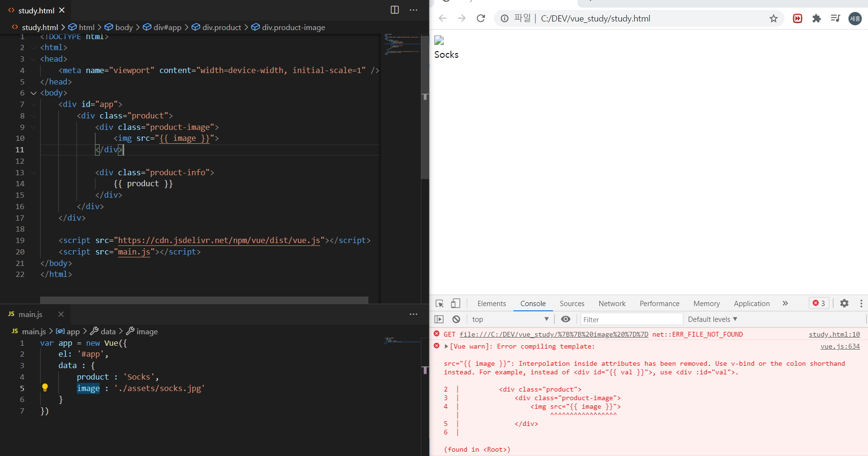Collapse the html tag on line 2

33,48
